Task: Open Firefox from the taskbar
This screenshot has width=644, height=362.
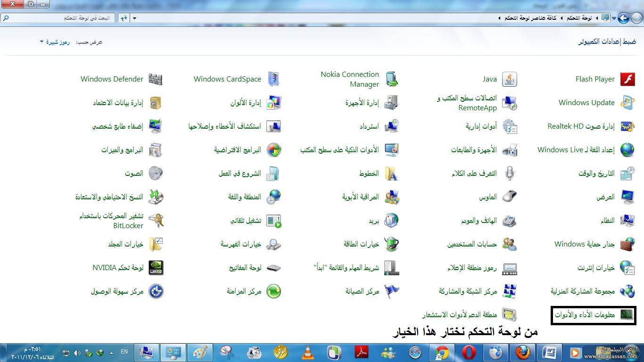Action: 522,352
